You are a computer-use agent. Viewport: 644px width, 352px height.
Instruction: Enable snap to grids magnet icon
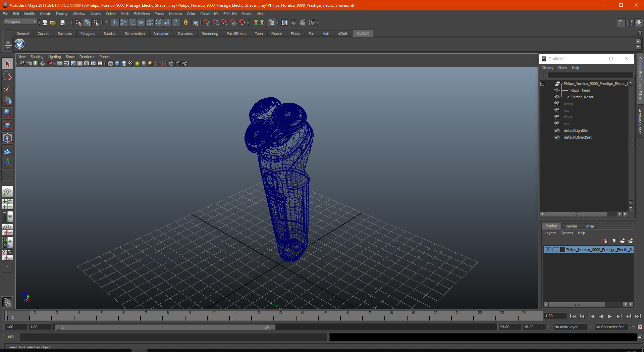[207, 22]
